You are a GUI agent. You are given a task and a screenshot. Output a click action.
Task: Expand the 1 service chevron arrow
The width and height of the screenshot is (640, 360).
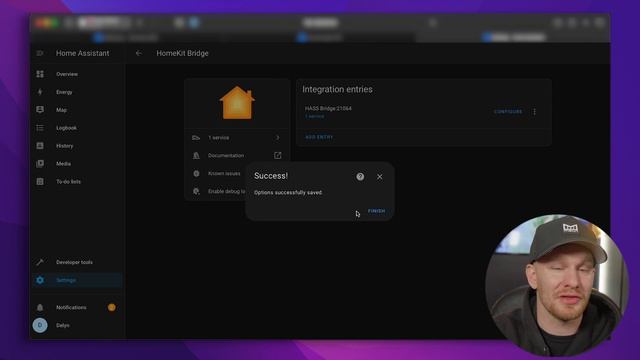278,138
